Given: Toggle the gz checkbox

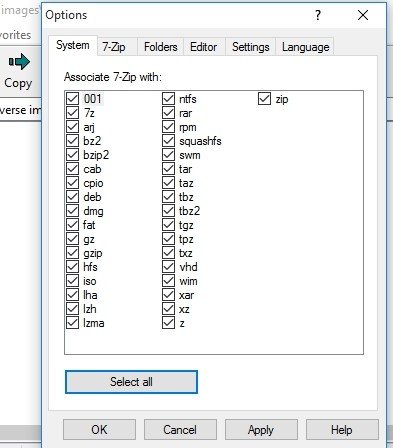Looking at the screenshot, I should [x=72, y=239].
